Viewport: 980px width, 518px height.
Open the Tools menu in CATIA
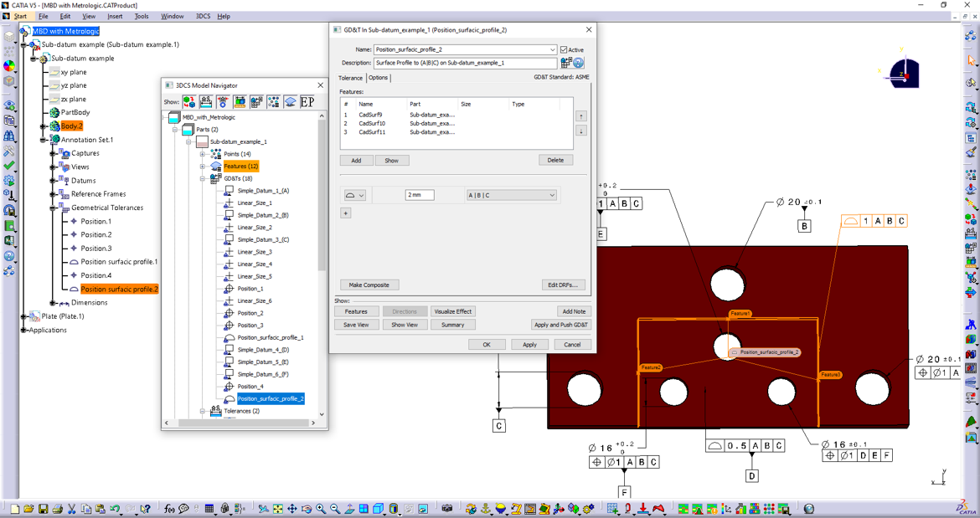click(x=140, y=15)
